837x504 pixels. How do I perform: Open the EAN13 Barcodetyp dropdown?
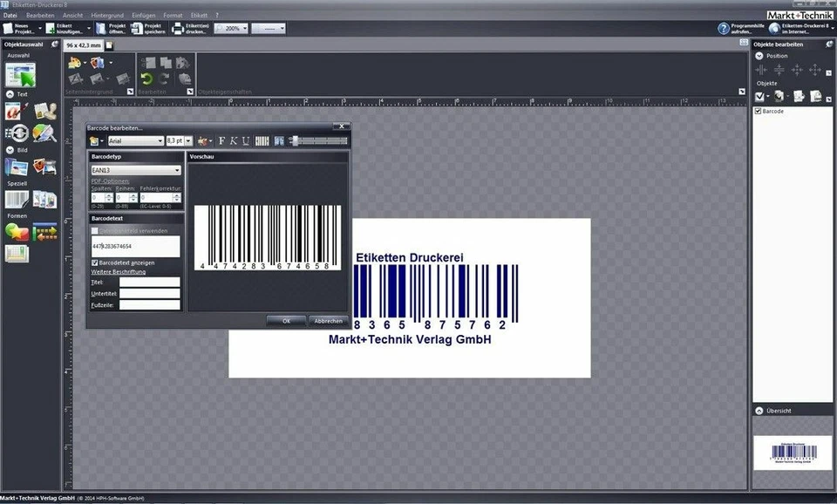tap(178, 169)
